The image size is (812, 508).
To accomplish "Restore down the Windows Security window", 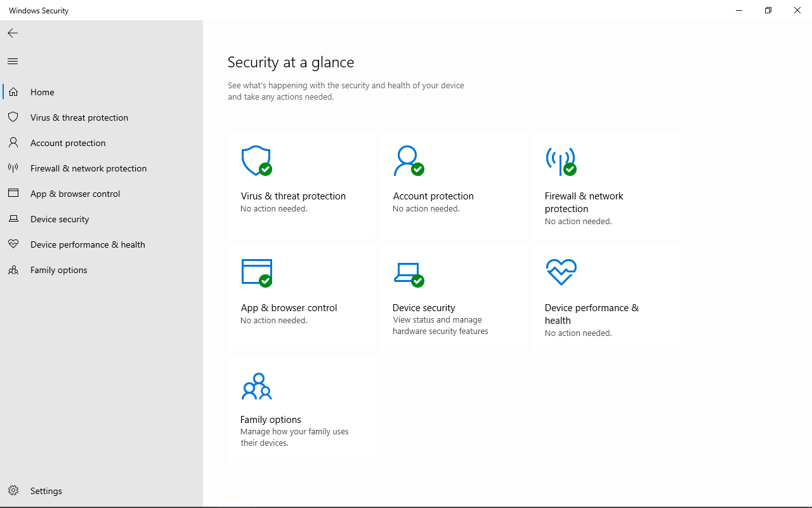I will point(768,10).
